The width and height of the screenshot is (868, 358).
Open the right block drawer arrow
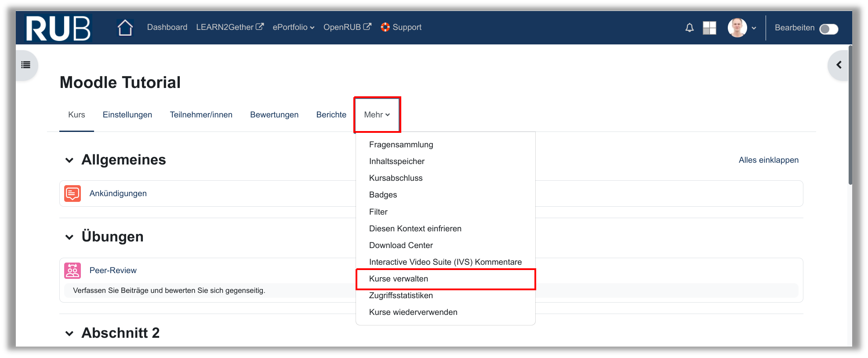point(839,65)
